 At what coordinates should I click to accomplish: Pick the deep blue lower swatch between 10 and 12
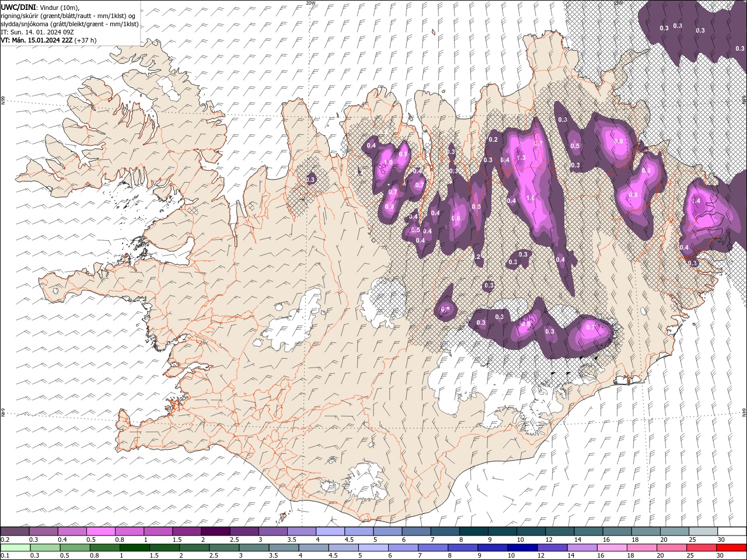[522, 548]
